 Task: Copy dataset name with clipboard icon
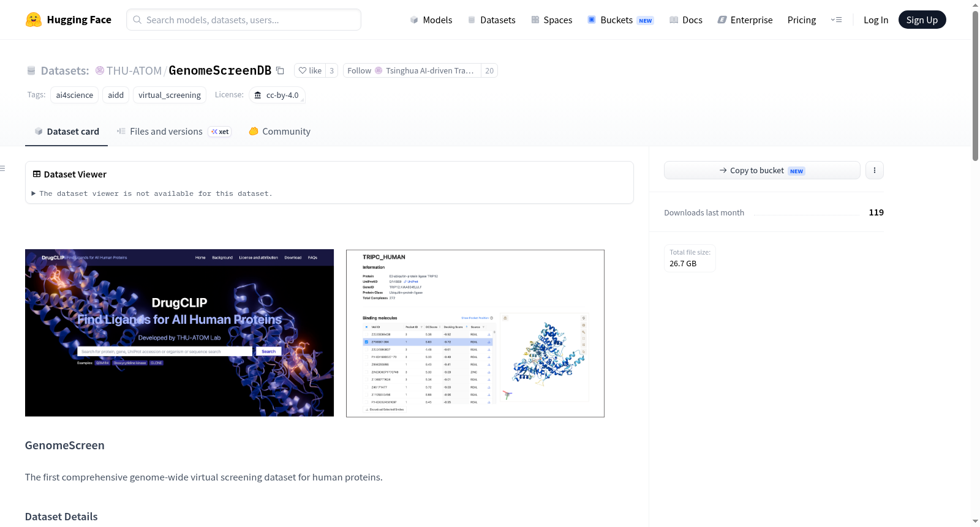(x=280, y=70)
